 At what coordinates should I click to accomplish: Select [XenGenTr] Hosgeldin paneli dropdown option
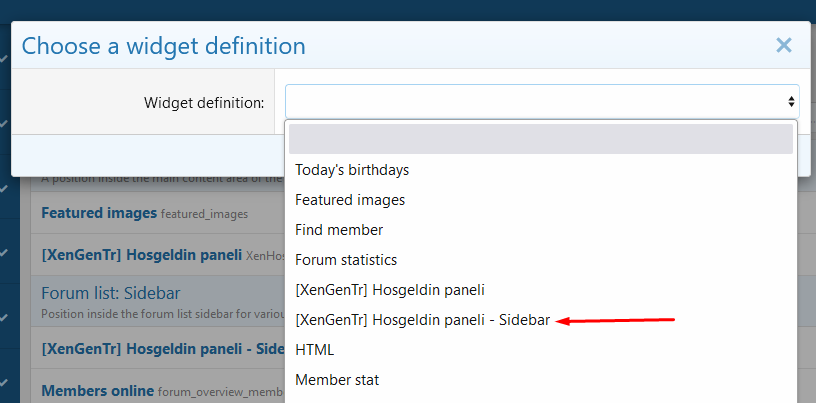389,290
